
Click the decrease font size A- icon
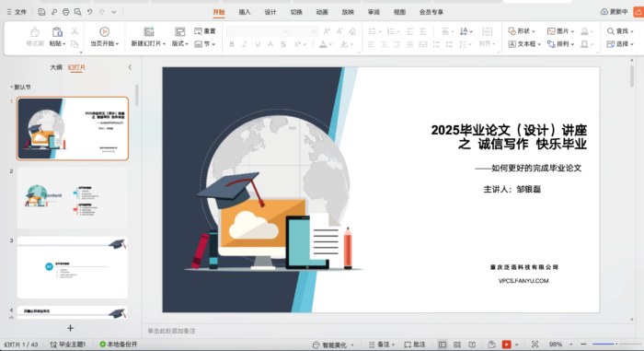click(339, 31)
